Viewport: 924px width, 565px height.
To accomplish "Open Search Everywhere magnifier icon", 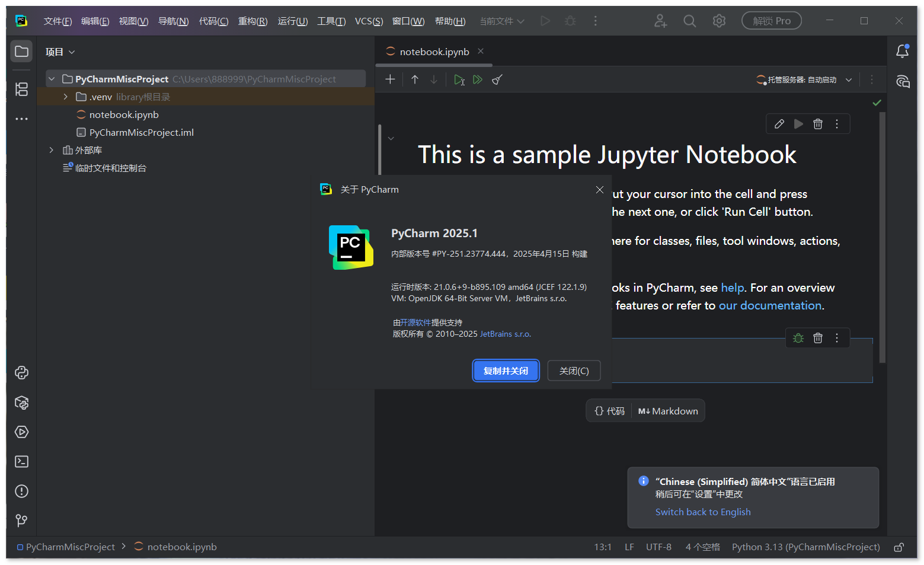I will point(689,21).
